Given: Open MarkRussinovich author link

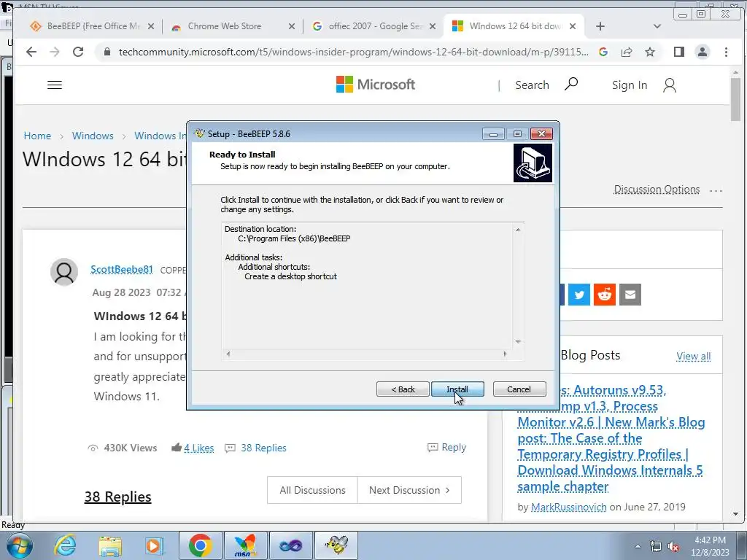Looking at the screenshot, I should coord(569,507).
